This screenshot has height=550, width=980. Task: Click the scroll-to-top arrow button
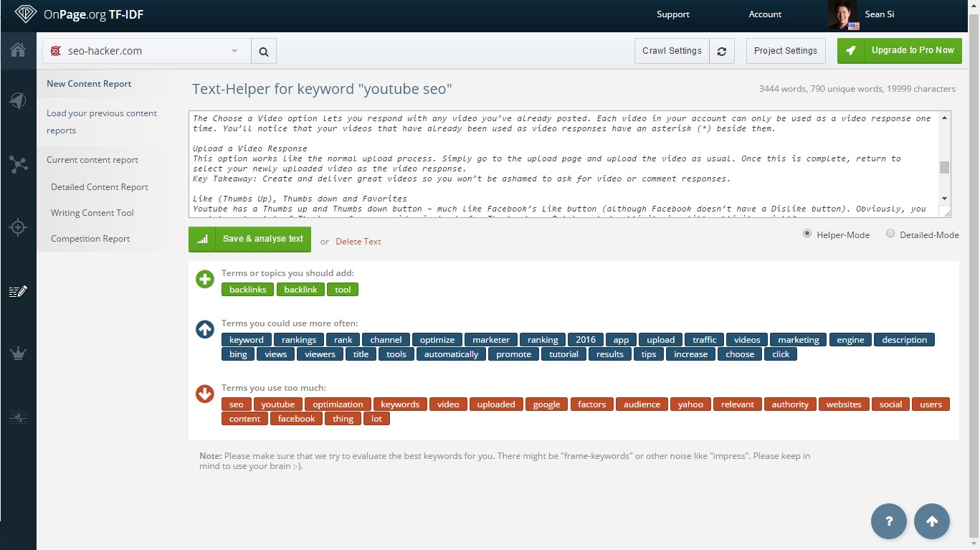point(932,521)
